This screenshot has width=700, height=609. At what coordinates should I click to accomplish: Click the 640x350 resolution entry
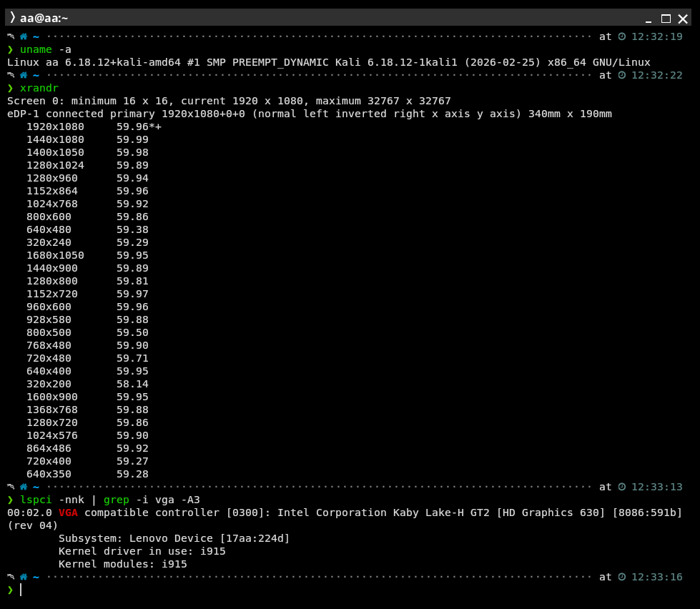[49, 474]
